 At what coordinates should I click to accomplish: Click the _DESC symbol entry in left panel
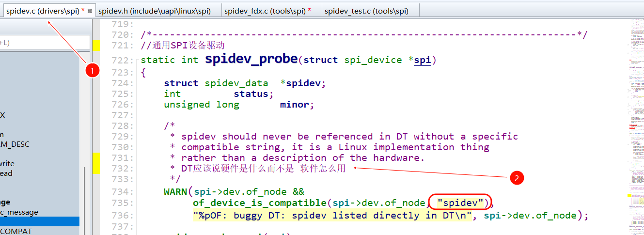pos(16,144)
